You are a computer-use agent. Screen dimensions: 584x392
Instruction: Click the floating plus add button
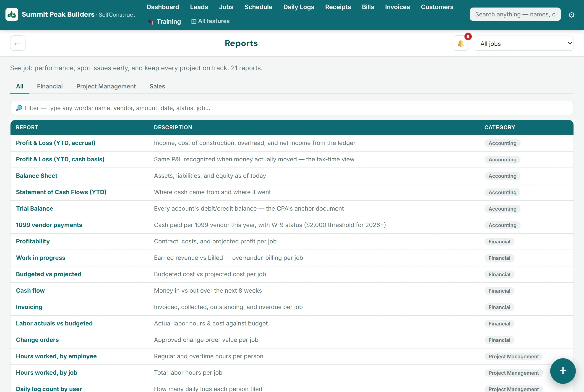tap(563, 371)
